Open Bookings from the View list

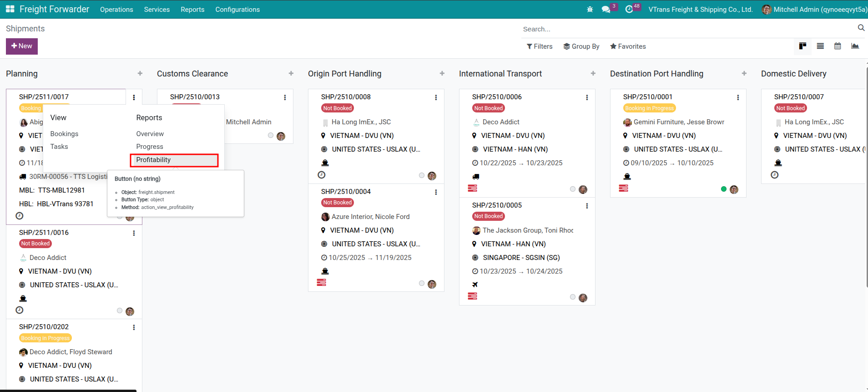[64, 134]
